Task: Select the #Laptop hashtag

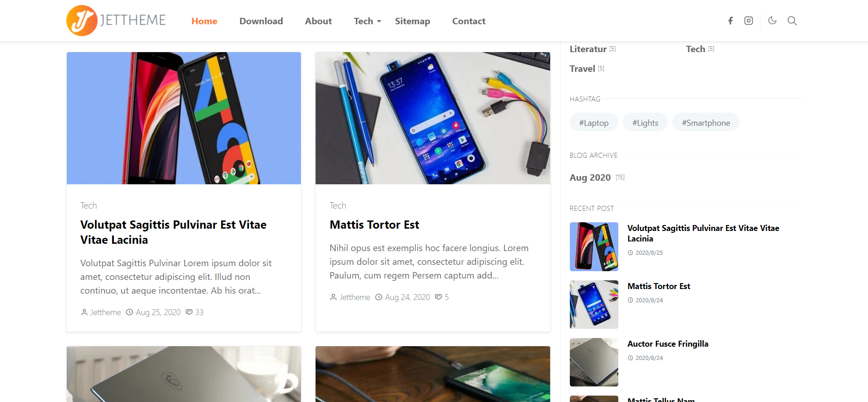Action: (x=594, y=123)
